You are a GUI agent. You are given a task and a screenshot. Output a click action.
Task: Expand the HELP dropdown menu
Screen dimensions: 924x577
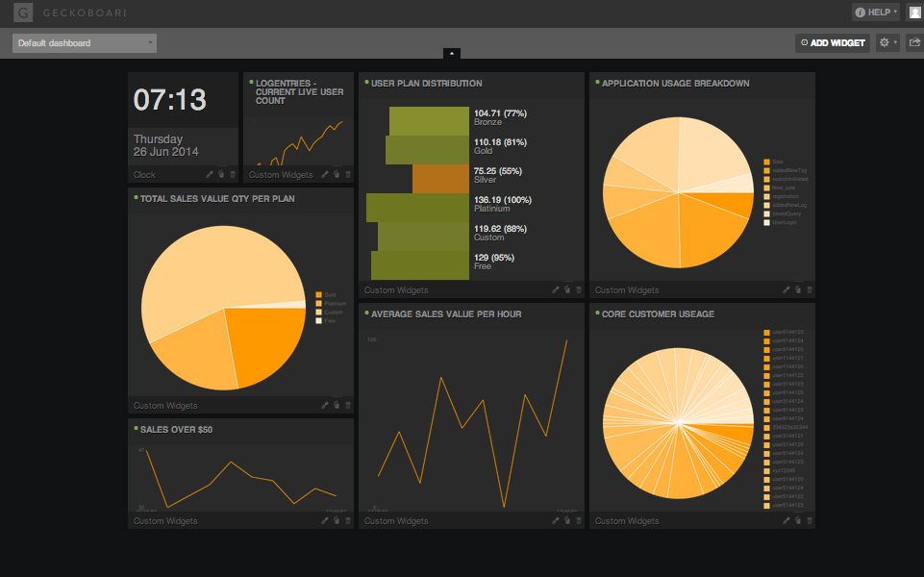876,13
